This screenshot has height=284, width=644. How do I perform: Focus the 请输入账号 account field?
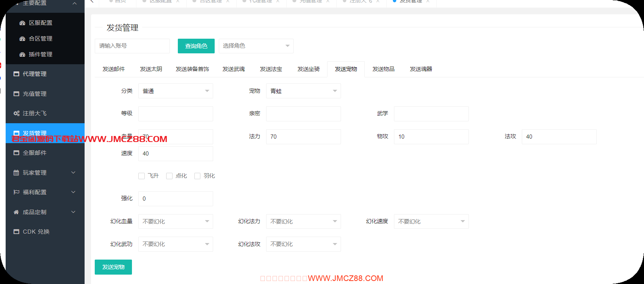coord(132,46)
